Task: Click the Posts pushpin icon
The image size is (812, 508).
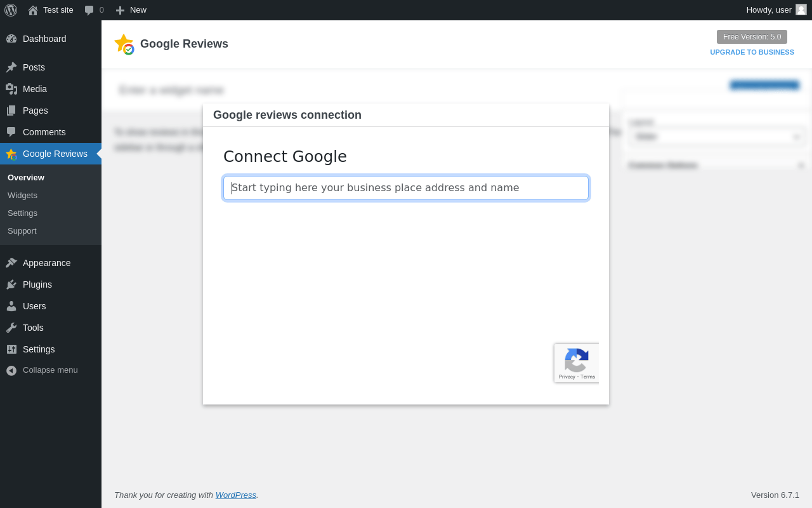Action: point(11,67)
